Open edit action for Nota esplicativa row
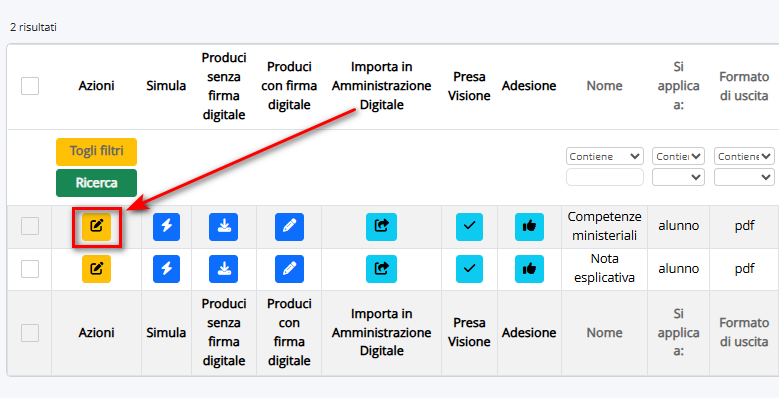779x398 pixels. (96, 269)
